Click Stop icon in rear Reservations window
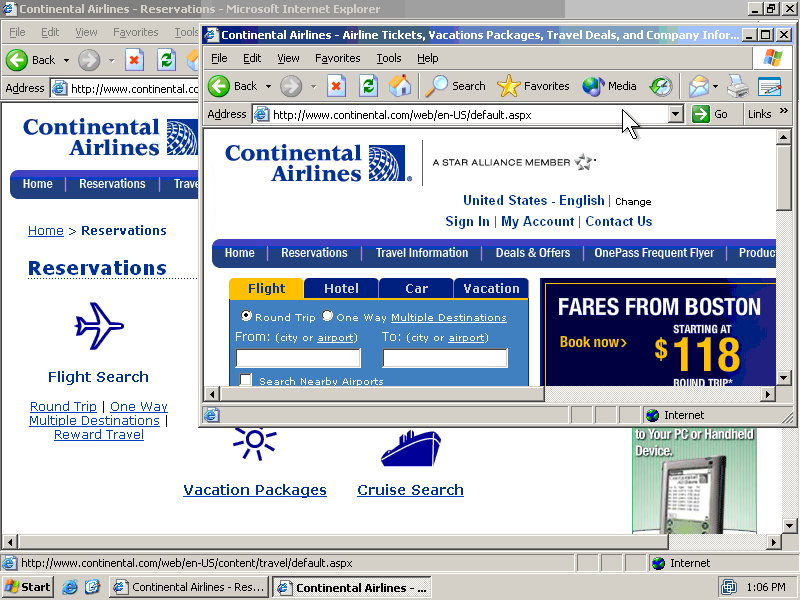800x600 pixels. click(x=134, y=60)
